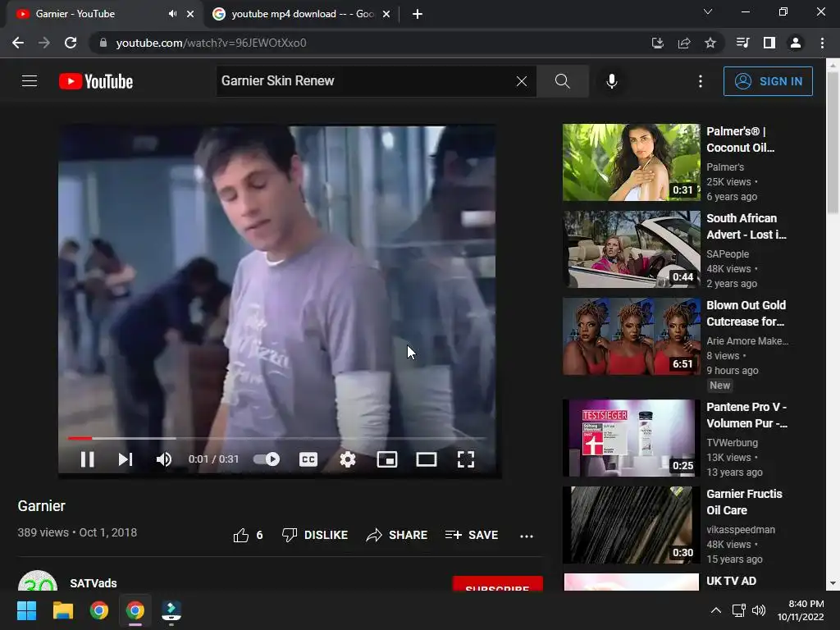Viewport: 840px width, 630px height.
Task: Enable theater mode view
Action: click(x=427, y=459)
